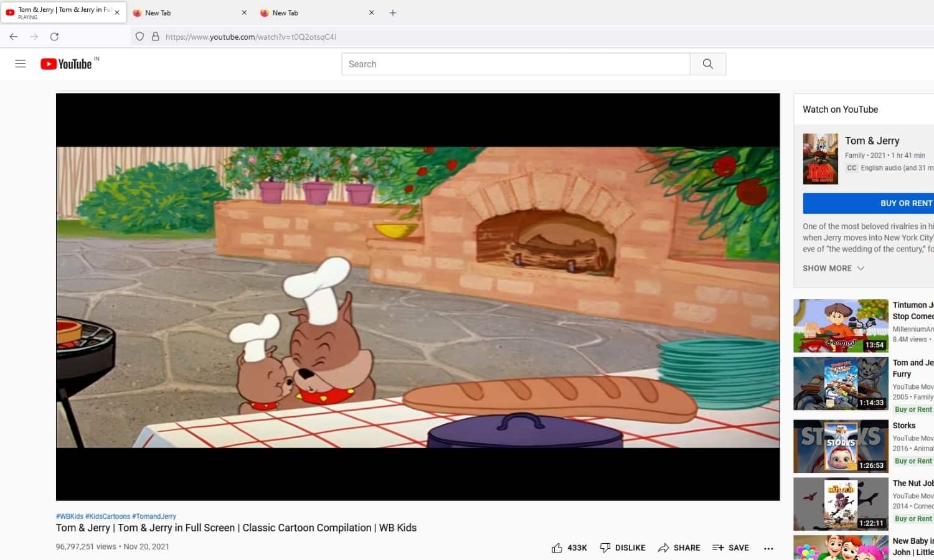Image resolution: width=934 pixels, height=560 pixels.
Task: Open the YouTube hamburger guide menu
Action: (x=21, y=63)
